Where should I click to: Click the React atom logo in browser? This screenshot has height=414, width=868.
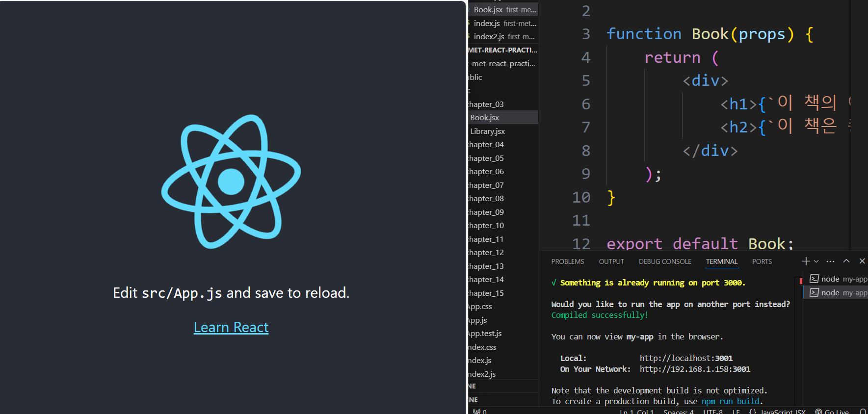point(231,181)
